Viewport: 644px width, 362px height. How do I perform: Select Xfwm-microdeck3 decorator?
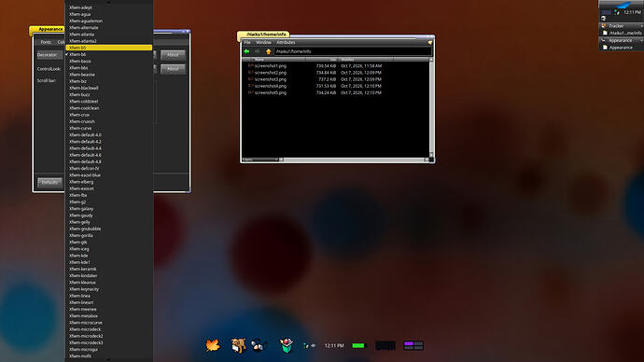coord(109,342)
